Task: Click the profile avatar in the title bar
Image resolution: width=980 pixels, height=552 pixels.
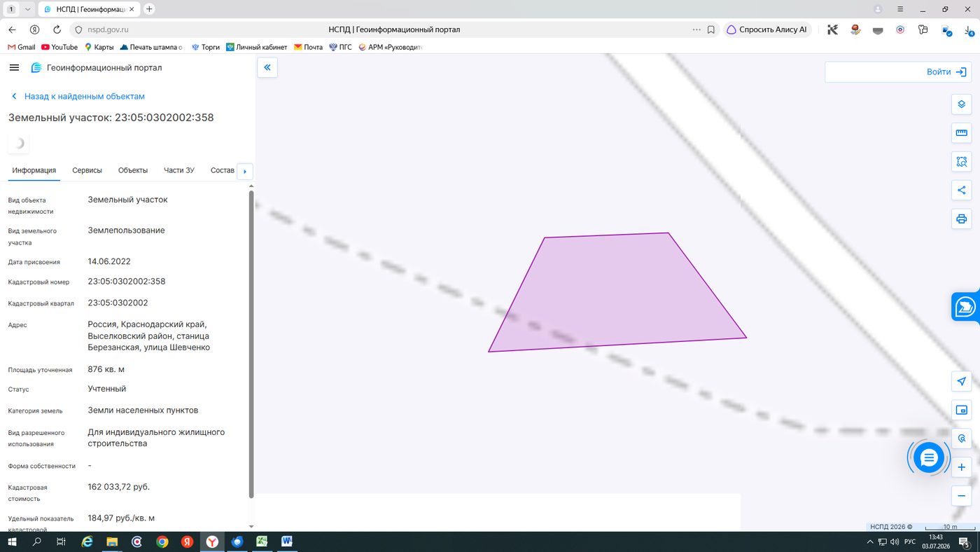Action: coord(878,9)
